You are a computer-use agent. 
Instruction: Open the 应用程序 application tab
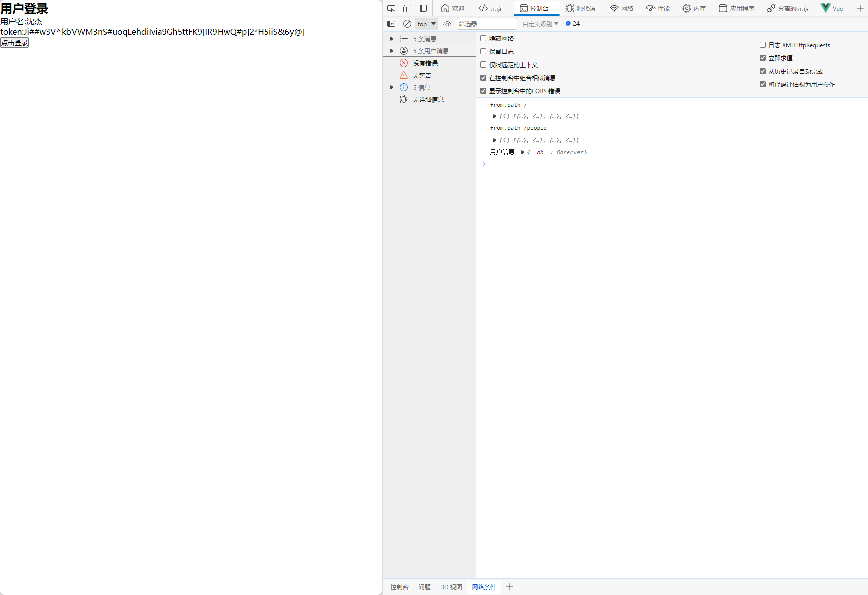(737, 8)
